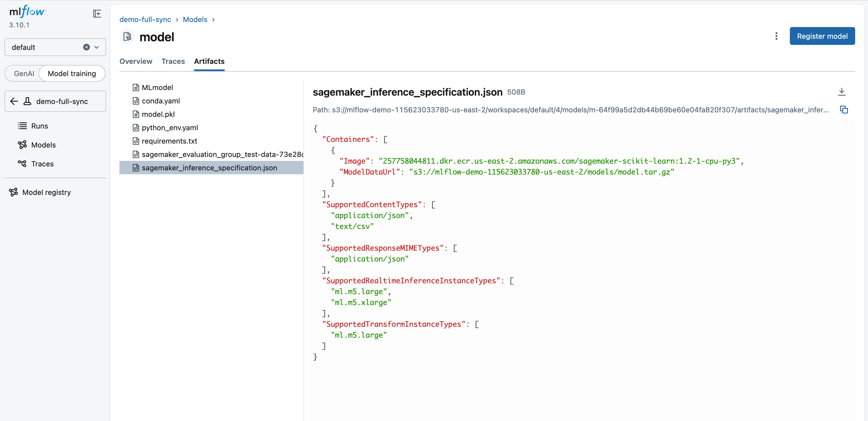This screenshot has height=421, width=868.
Task: Click the python_env.yaml file icon
Action: click(x=136, y=127)
